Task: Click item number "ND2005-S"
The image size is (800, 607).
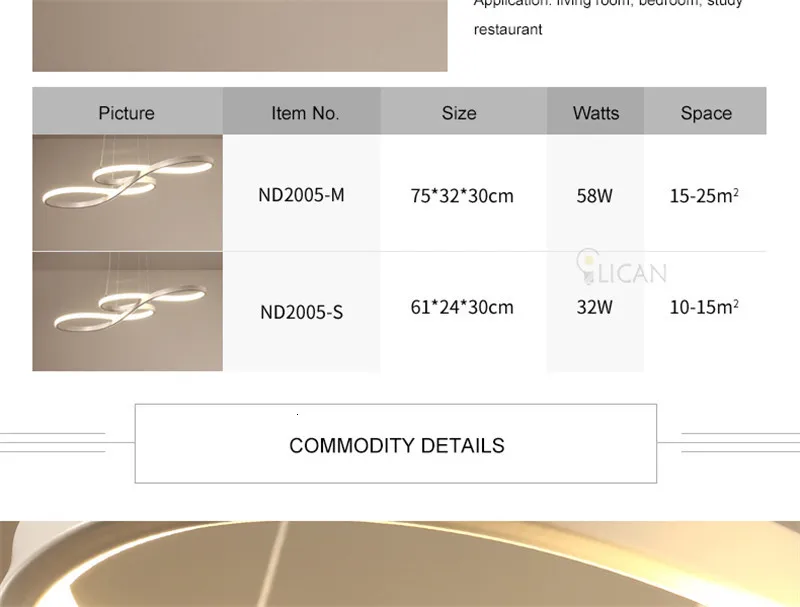Action: [302, 312]
